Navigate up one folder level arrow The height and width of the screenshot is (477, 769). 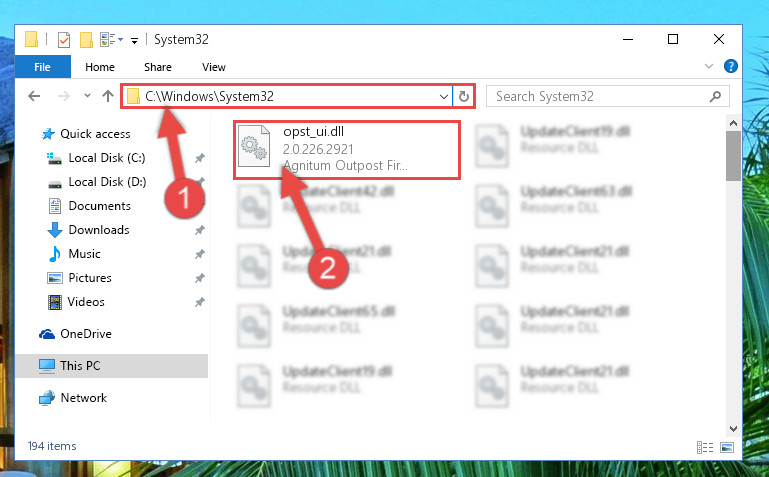click(108, 96)
